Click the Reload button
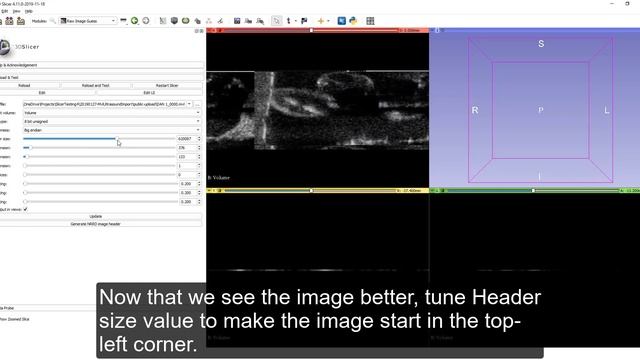Screen dimensions: 640x360 29,85
